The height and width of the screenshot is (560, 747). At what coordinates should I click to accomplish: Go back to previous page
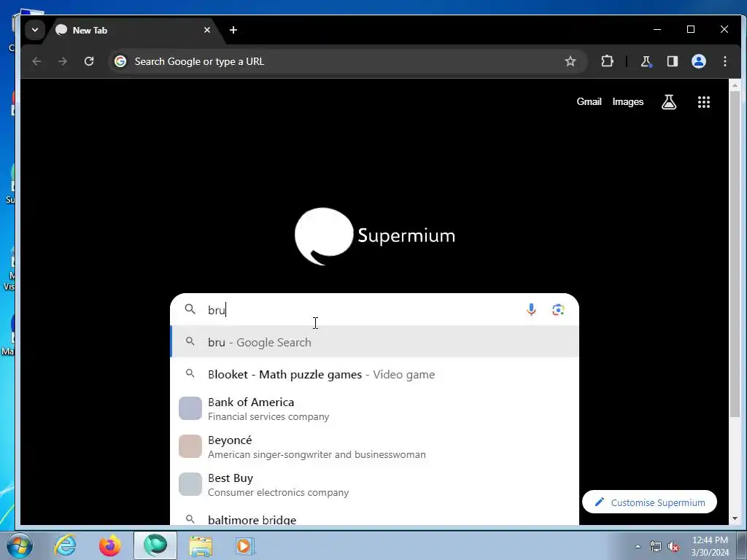pyautogui.click(x=36, y=61)
